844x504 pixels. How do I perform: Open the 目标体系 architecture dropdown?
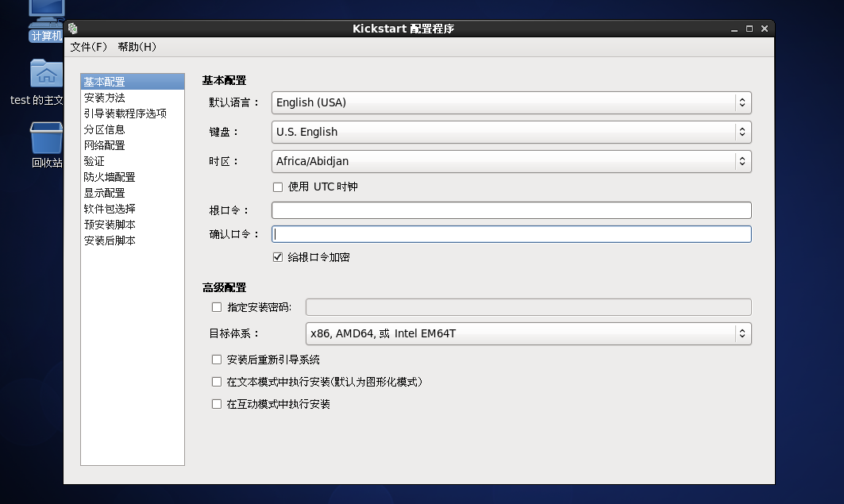[x=529, y=333]
